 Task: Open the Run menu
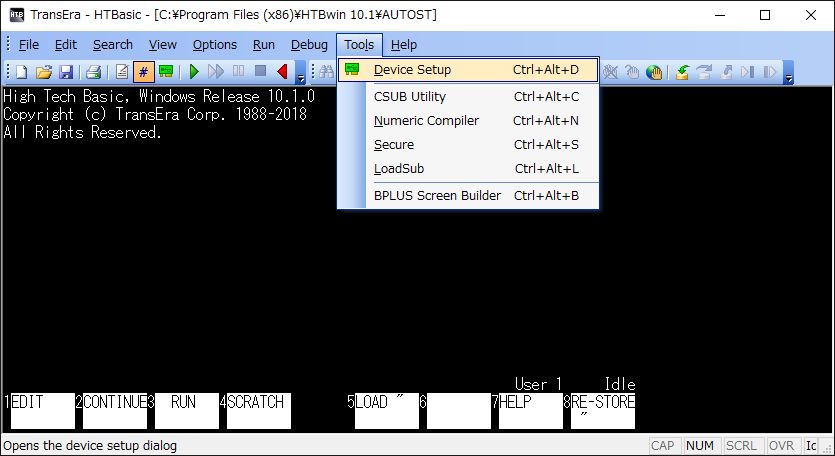click(264, 45)
